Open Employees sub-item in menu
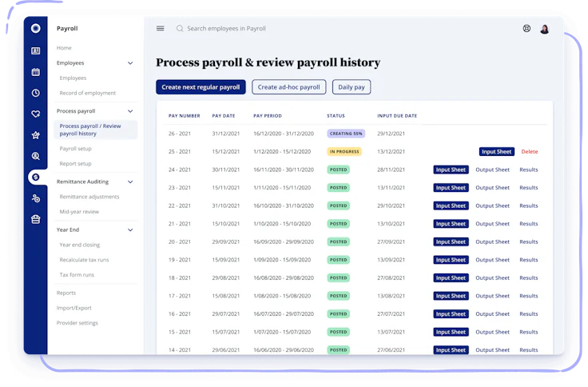 coord(73,78)
